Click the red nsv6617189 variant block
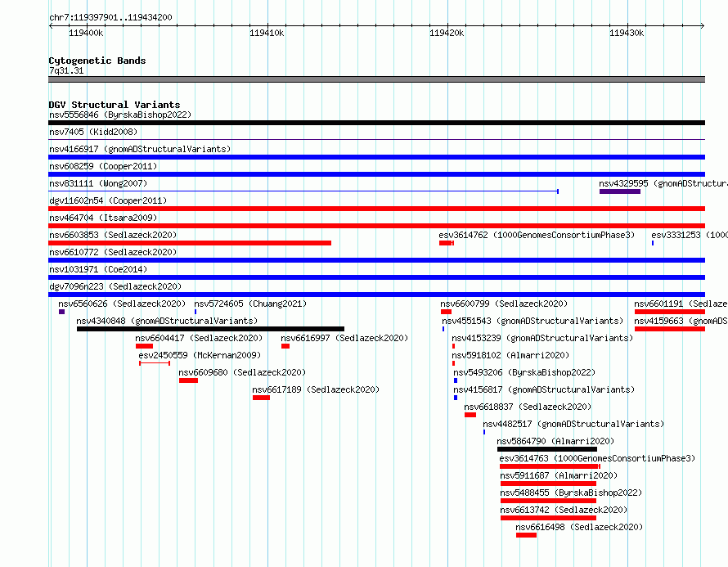 click(x=261, y=398)
